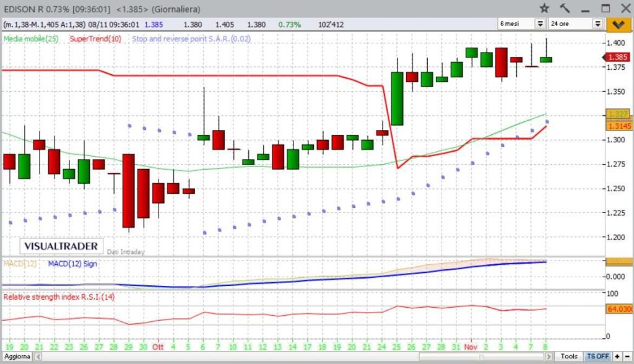
Task: Click the Aggiorna button
Action: point(17,357)
